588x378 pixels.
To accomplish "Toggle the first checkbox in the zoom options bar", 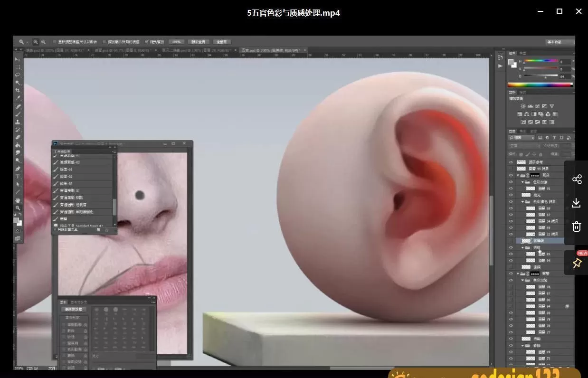I will point(55,42).
